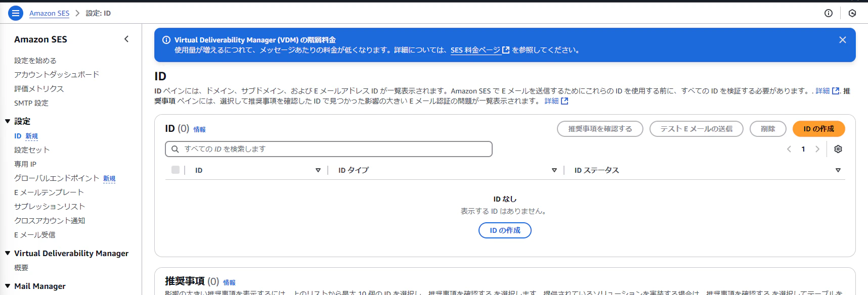Open サプレッションリスト in sidebar
Image resolution: width=868 pixels, height=295 pixels.
[x=50, y=207]
